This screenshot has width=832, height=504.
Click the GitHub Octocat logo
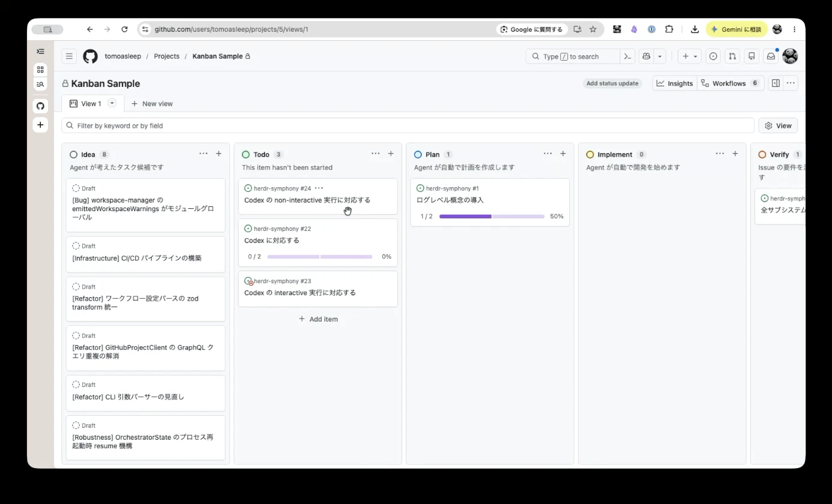pyautogui.click(x=90, y=56)
